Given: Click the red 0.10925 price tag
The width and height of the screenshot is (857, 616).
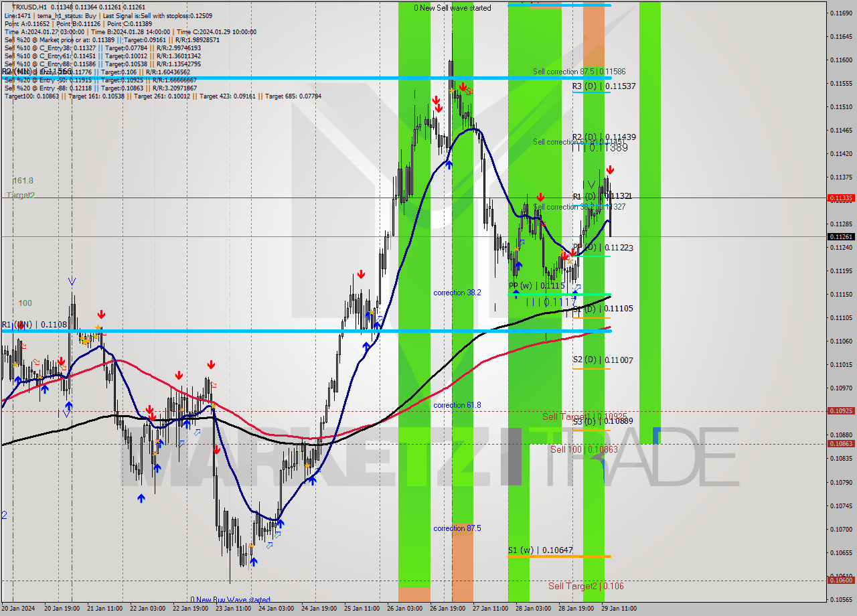Looking at the screenshot, I should coord(841,410).
